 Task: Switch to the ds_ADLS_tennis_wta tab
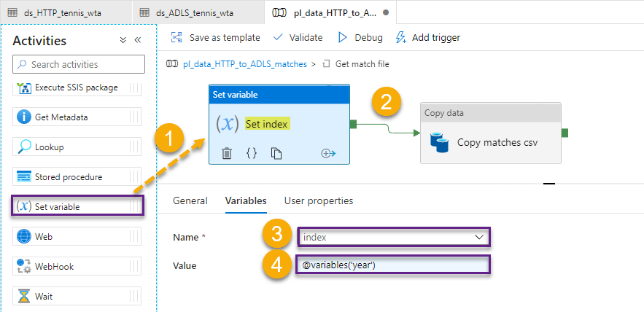point(193,12)
